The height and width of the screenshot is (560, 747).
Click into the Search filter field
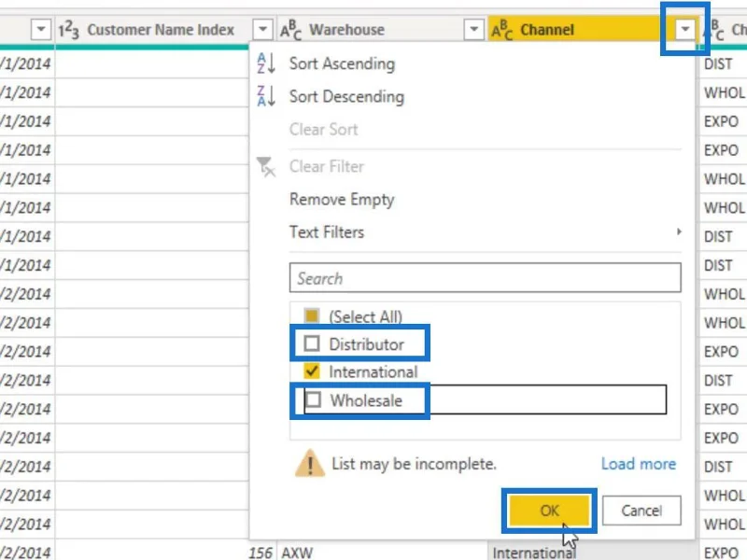pos(485,277)
